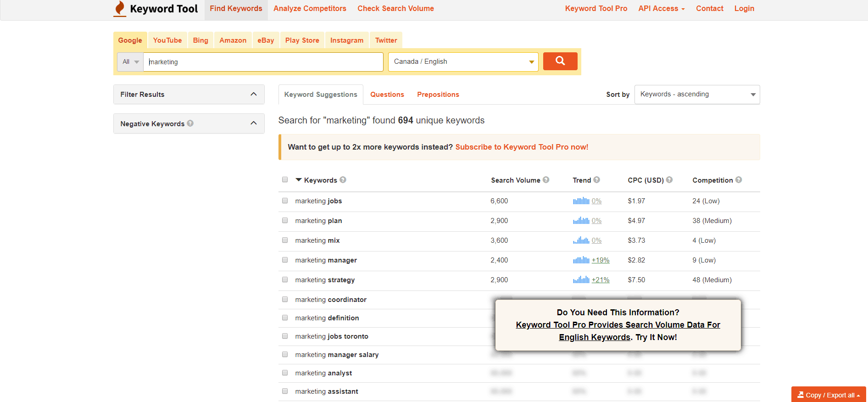Click help icon beside Trend header
This screenshot has height=402, width=868.
click(597, 180)
